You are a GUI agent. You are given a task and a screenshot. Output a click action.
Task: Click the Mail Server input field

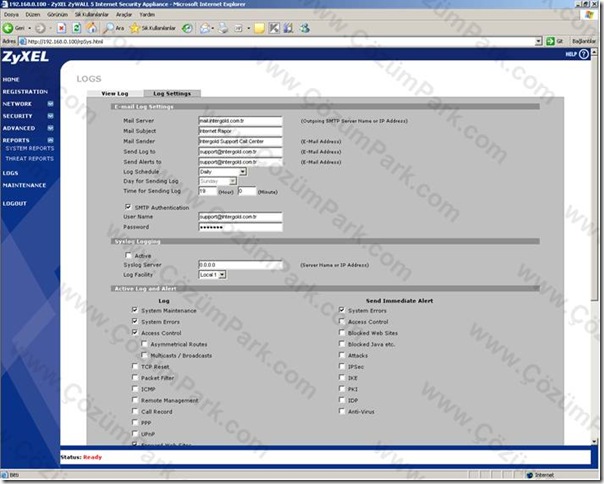240,121
